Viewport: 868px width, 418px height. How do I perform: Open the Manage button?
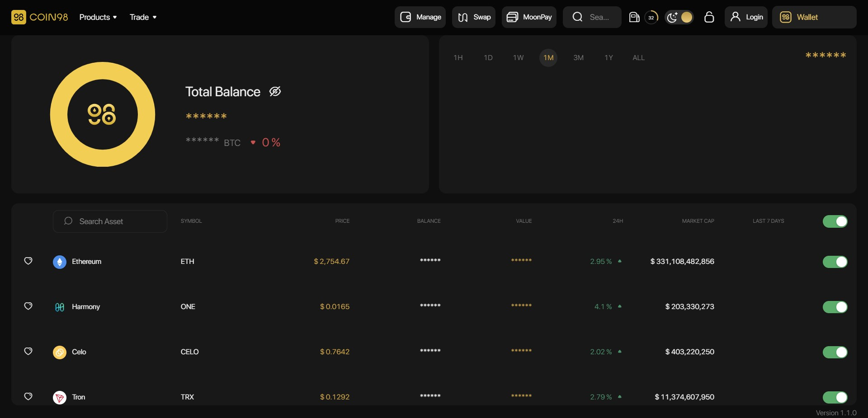pos(420,17)
